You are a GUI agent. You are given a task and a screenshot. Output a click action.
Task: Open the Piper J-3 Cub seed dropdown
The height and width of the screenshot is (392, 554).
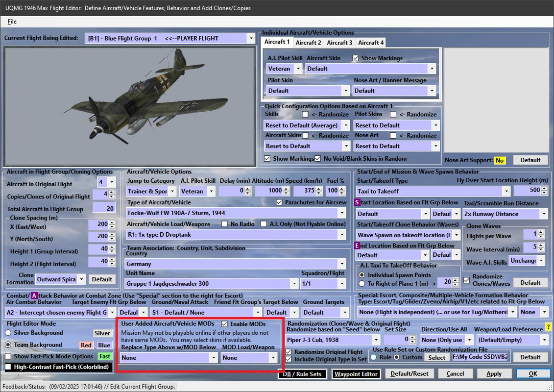333,340
